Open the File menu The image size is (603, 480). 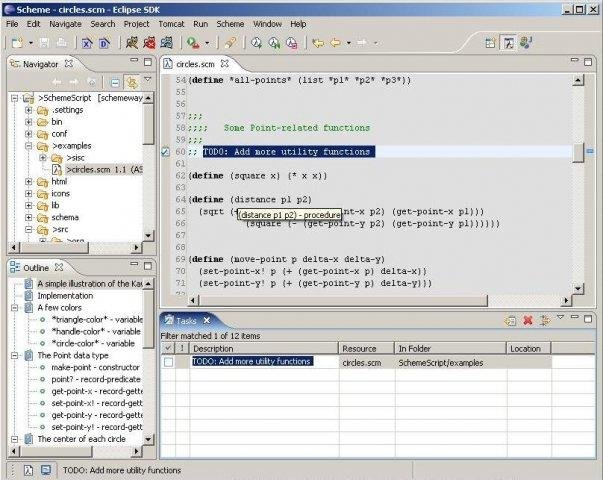click(12, 24)
